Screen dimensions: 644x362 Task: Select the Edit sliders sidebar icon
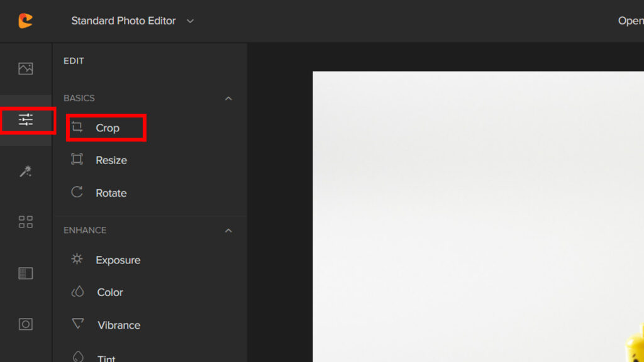click(26, 119)
